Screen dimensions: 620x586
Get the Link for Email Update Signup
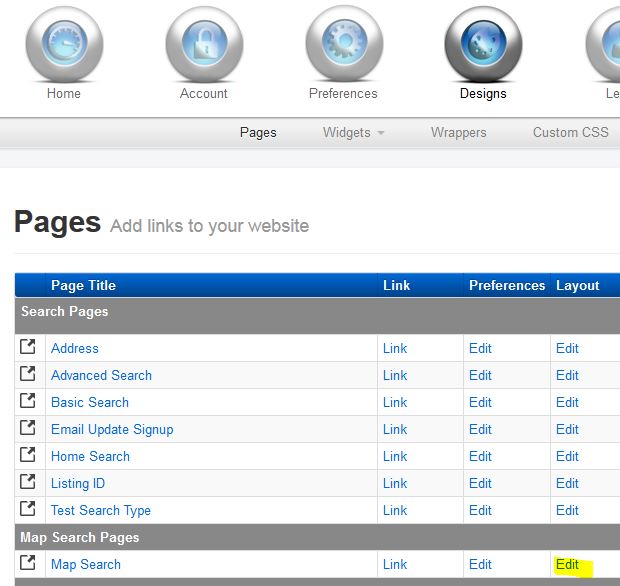tap(395, 429)
